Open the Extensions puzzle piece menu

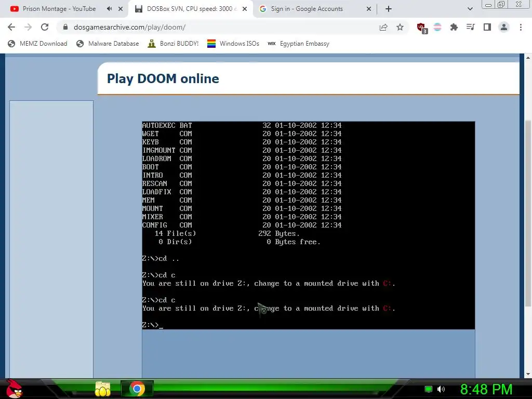(x=454, y=27)
